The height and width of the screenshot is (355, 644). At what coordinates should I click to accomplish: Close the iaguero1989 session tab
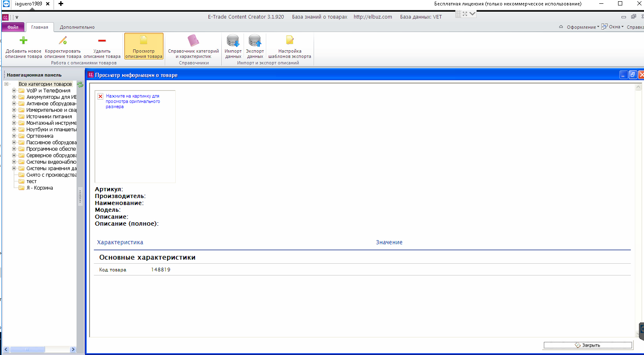[48, 4]
